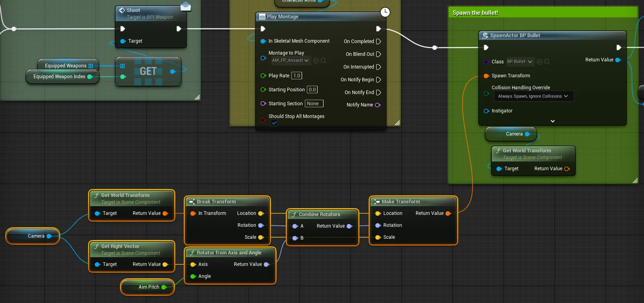Click the Break Transform Scale output pin
This screenshot has width=644, height=303.
coord(261,237)
